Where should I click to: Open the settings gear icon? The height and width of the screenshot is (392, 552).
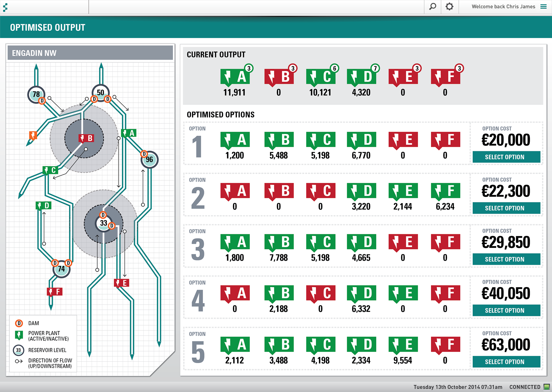coord(449,7)
